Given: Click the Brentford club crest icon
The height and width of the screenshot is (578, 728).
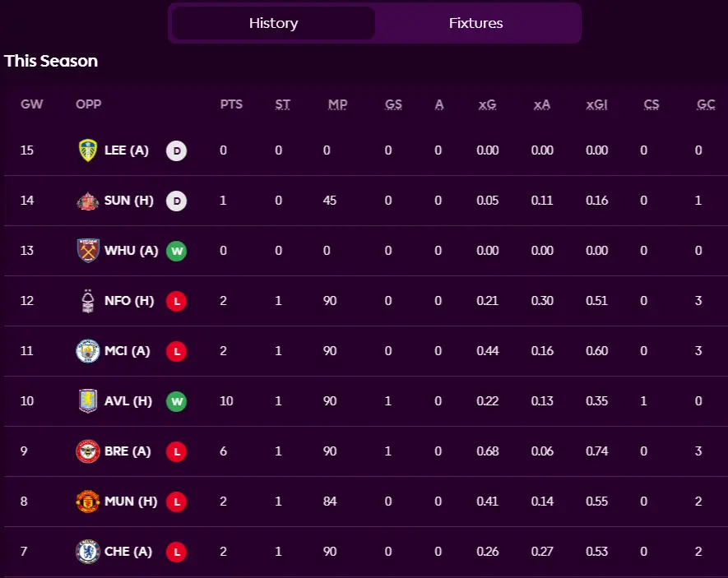Looking at the screenshot, I should click(88, 451).
